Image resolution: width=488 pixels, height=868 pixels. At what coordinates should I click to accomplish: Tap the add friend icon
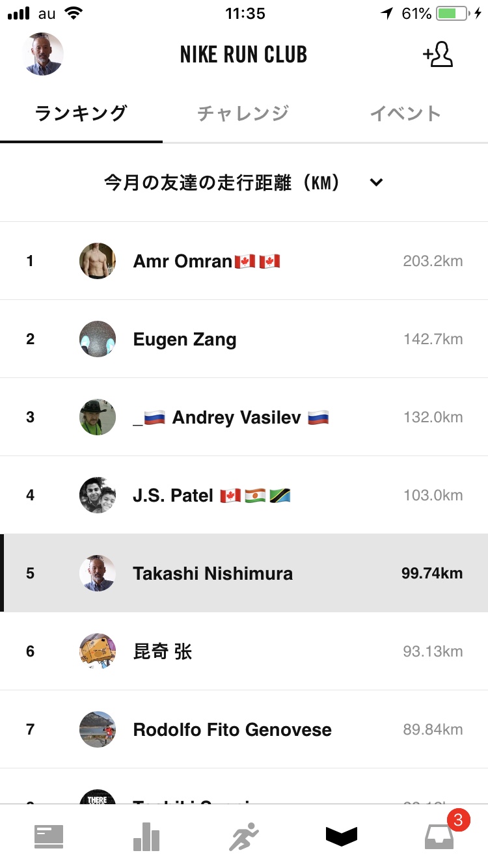438,55
